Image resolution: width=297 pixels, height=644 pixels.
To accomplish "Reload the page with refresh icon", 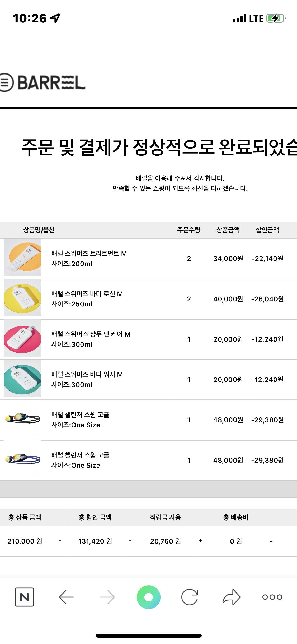I will [190, 597].
